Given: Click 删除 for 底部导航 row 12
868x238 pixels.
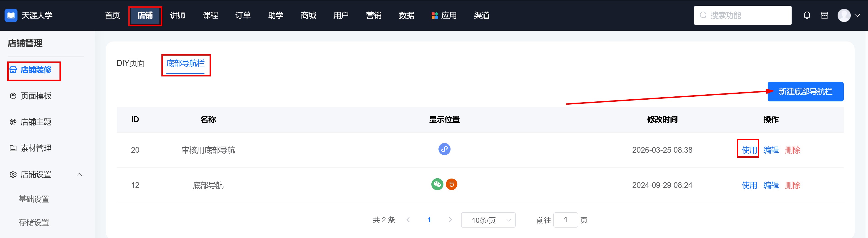Looking at the screenshot, I should (x=792, y=185).
